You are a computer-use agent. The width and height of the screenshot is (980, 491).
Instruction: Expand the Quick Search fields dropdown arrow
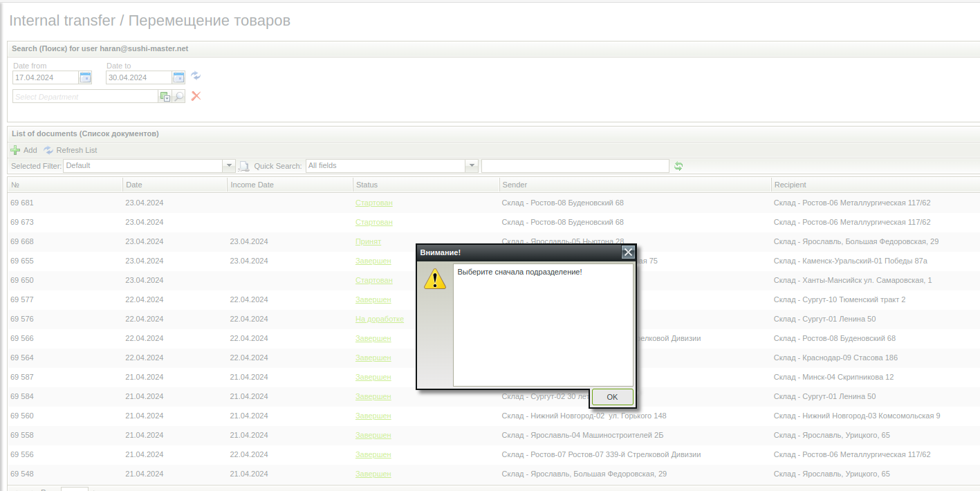[472, 166]
